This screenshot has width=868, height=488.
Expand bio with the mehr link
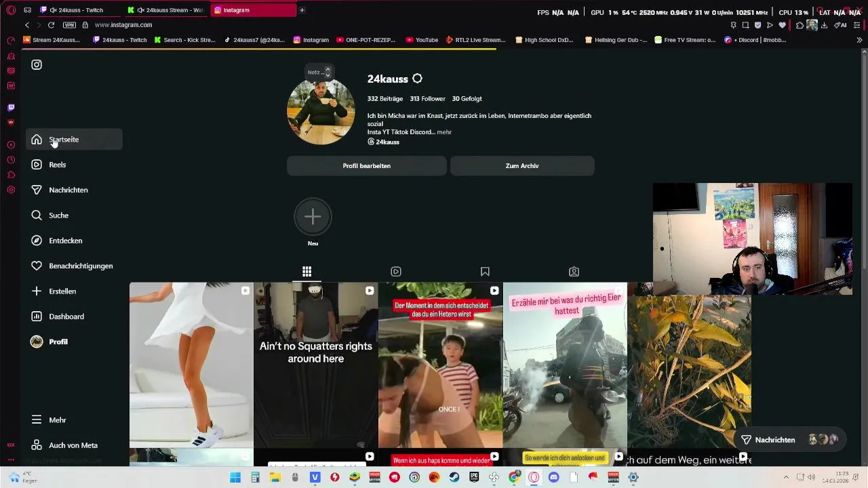[444, 132]
